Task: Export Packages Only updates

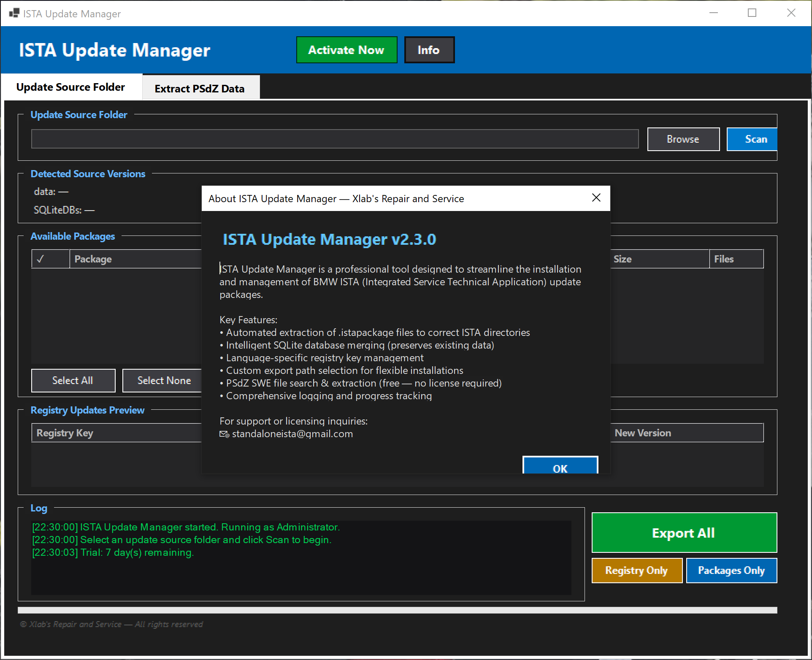Action: [731, 570]
